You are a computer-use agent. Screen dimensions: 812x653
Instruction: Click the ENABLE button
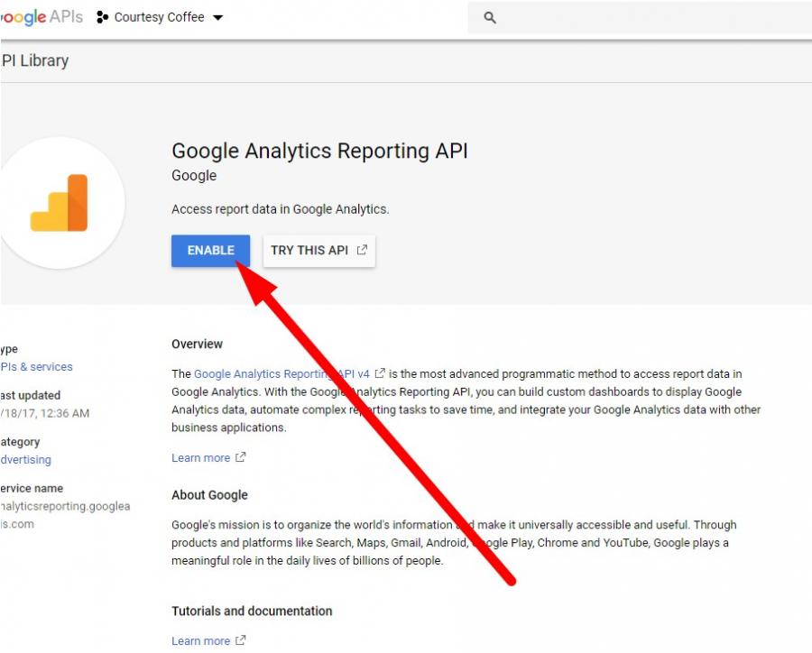click(x=210, y=250)
